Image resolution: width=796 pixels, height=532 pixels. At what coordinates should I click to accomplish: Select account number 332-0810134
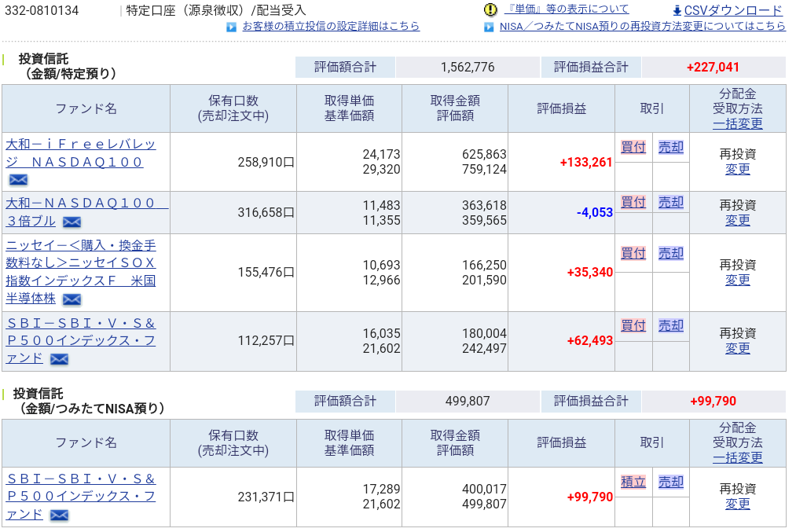pyautogui.click(x=42, y=11)
